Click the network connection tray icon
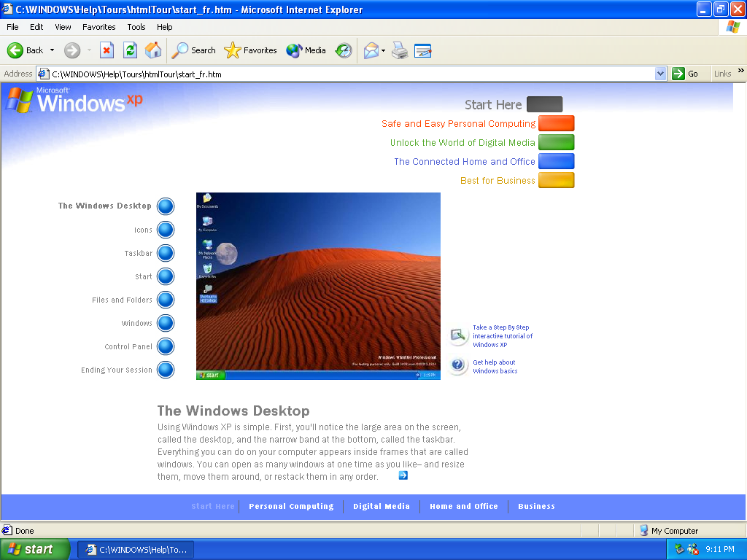 click(693, 549)
